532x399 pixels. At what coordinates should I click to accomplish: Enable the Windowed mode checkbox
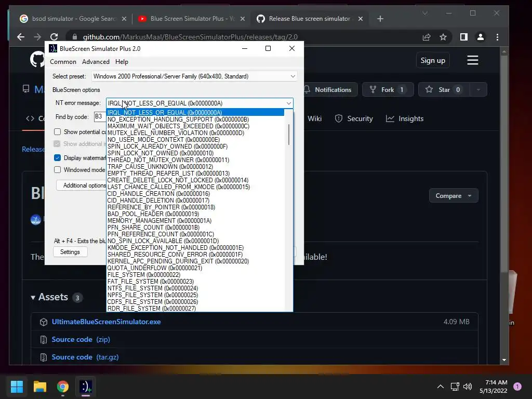point(57,170)
